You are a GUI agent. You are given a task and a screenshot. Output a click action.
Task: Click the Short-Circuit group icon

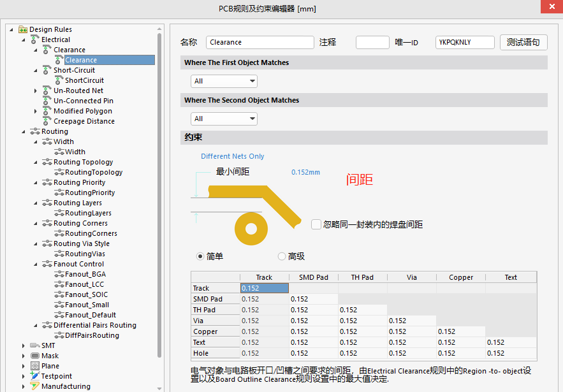pyautogui.click(x=46, y=70)
